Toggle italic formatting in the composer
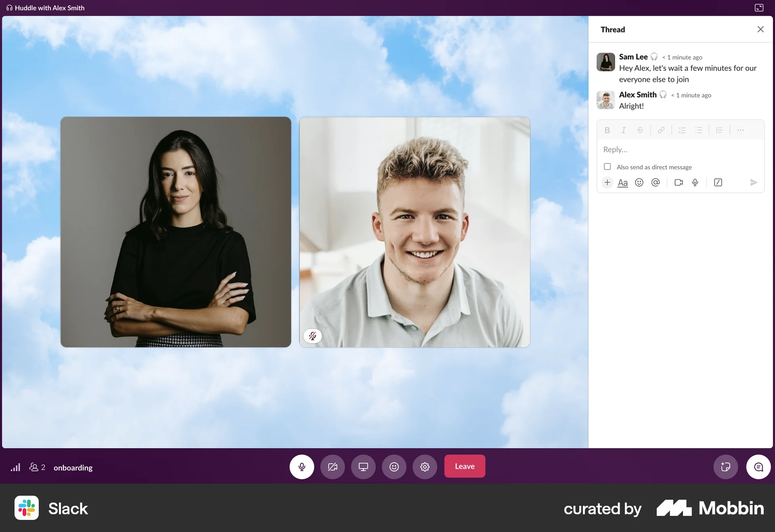 point(623,130)
